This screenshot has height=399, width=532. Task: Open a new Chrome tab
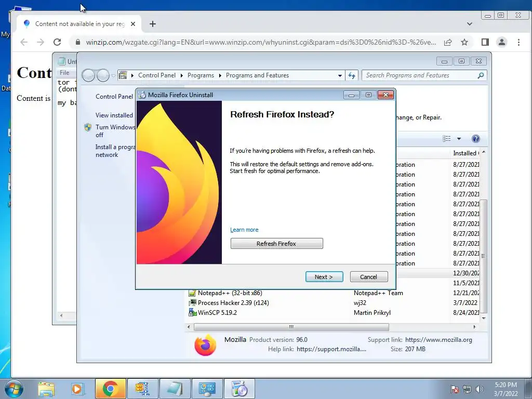coord(153,24)
